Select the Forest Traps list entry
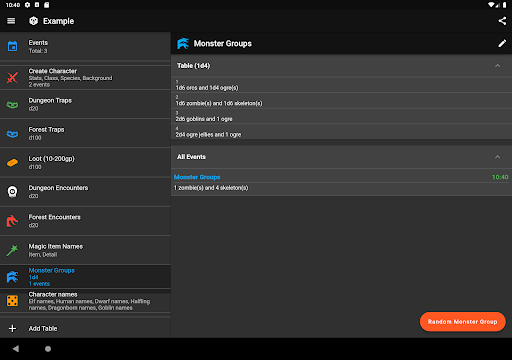Screen dimensions: 512x360 85,133
